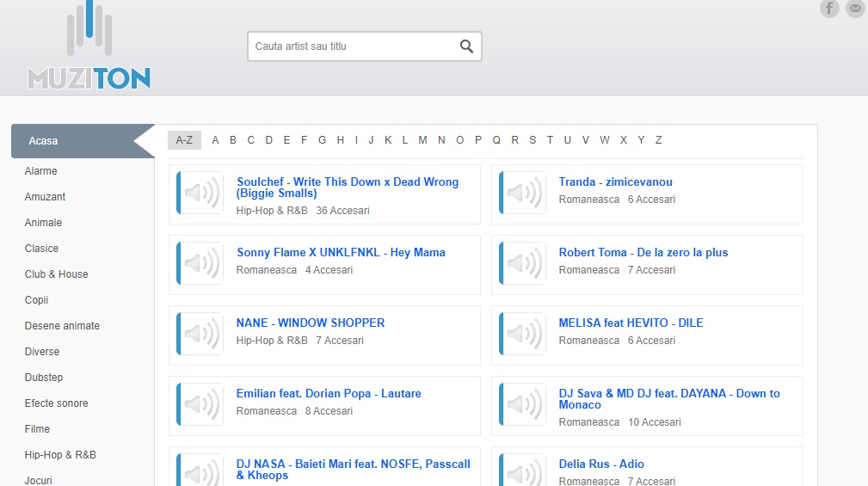Screen dimensions: 868x486
Task: Open the Efecte sonore category
Action: click(56, 403)
